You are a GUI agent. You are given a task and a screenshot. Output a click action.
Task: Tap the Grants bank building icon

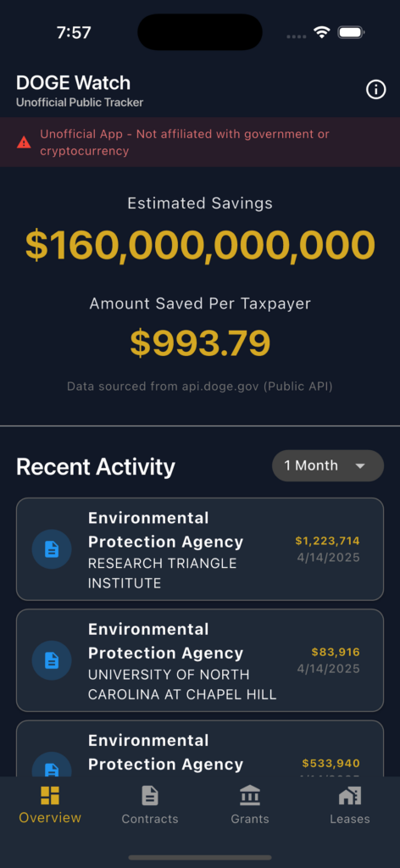coord(250,796)
